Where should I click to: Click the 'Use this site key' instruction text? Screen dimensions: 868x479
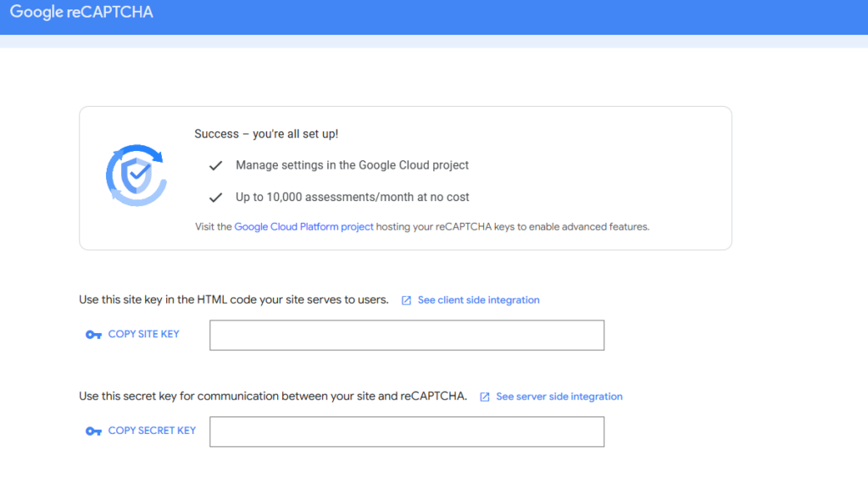234,299
